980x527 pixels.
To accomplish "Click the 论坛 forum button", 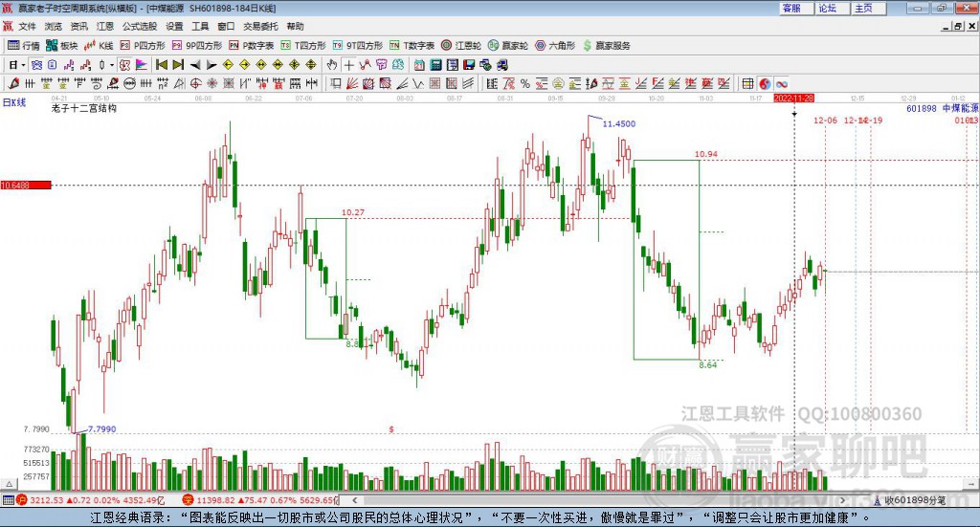I will point(833,8).
